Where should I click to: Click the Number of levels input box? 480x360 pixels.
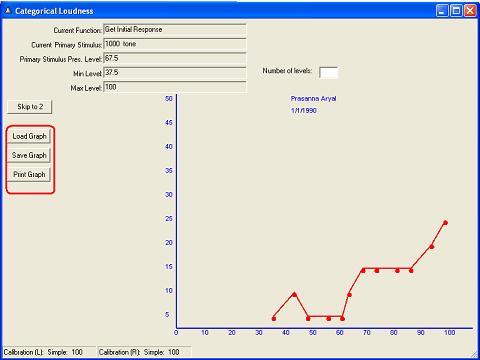pyautogui.click(x=328, y=72)
